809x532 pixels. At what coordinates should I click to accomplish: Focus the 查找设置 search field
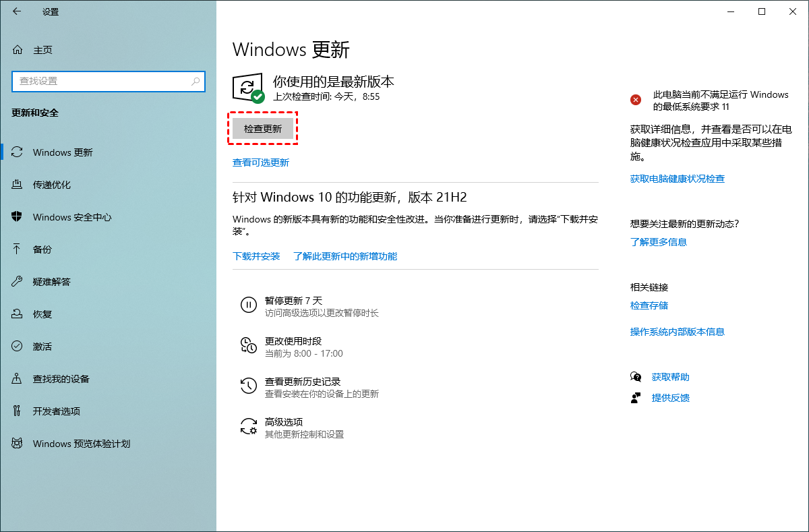click(108, 82)
